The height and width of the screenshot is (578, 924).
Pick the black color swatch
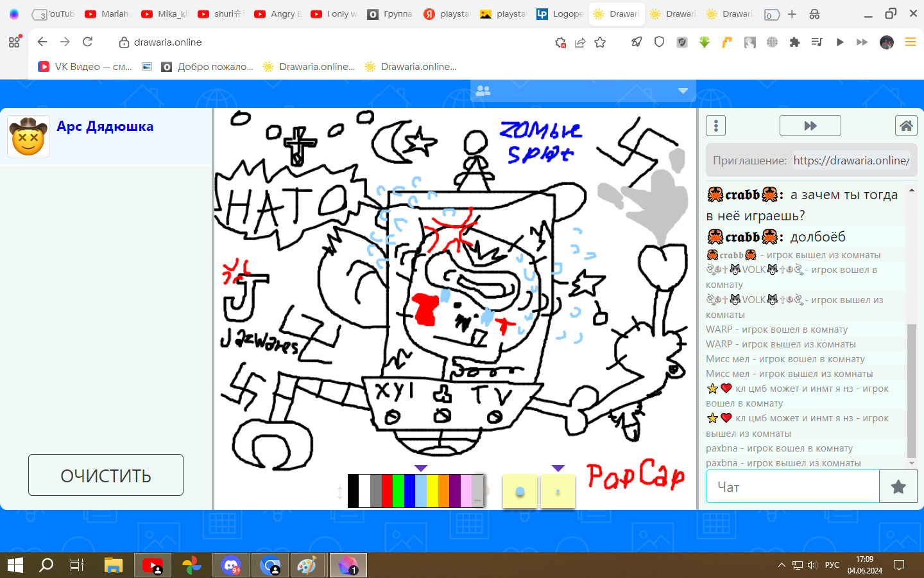tap(354, 491)
